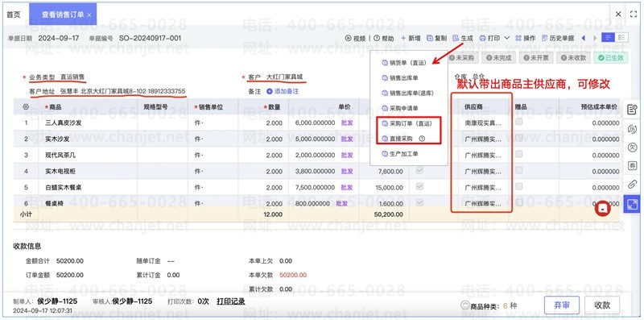Click the blue expand fullscreen sidebar icon
This screenshot has height=320, width=644.
tap(633, 204)
